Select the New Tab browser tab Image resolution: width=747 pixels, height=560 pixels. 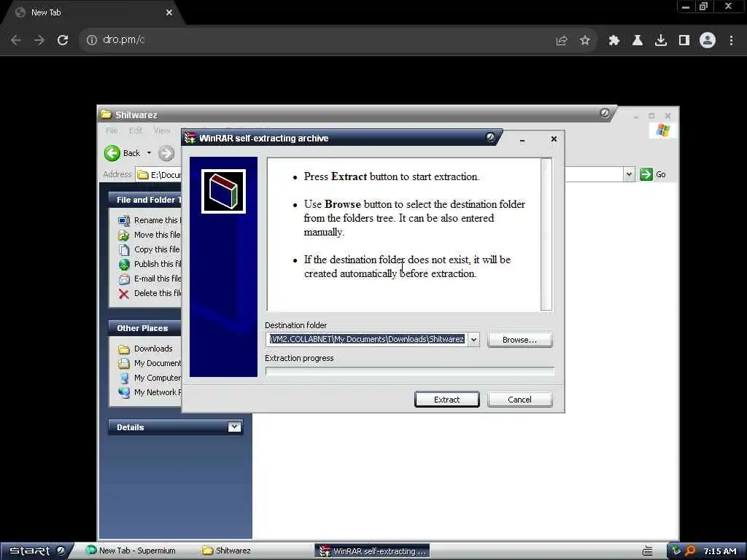93,12
